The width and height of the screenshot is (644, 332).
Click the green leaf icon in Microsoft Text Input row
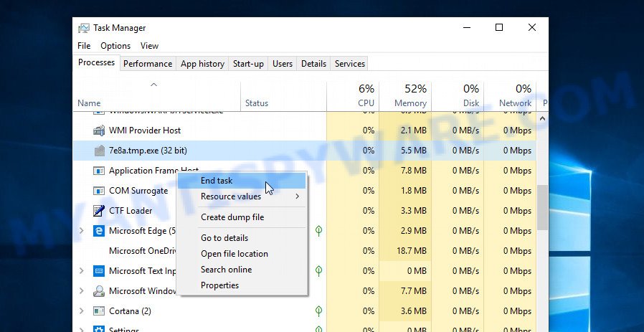click(x=318, y=271)
